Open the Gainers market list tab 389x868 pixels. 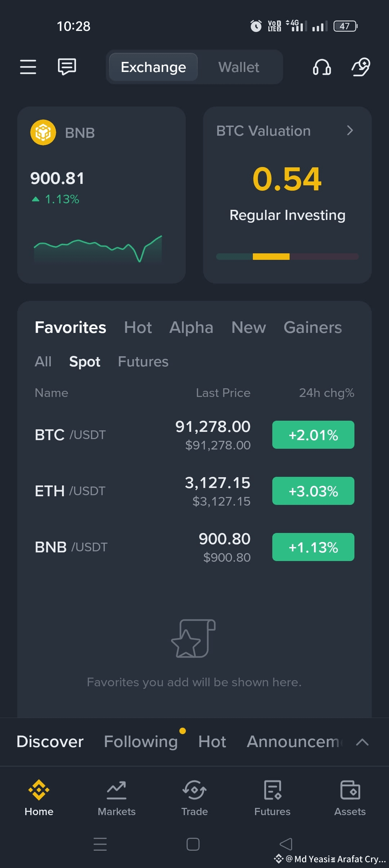(x=313, y=327)
